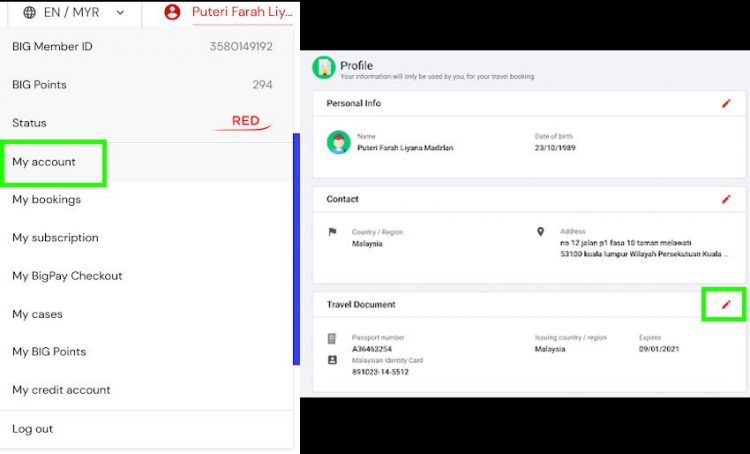Click the red user account icon
Viewport: 750px width, 454px height.
coord(172,13)
